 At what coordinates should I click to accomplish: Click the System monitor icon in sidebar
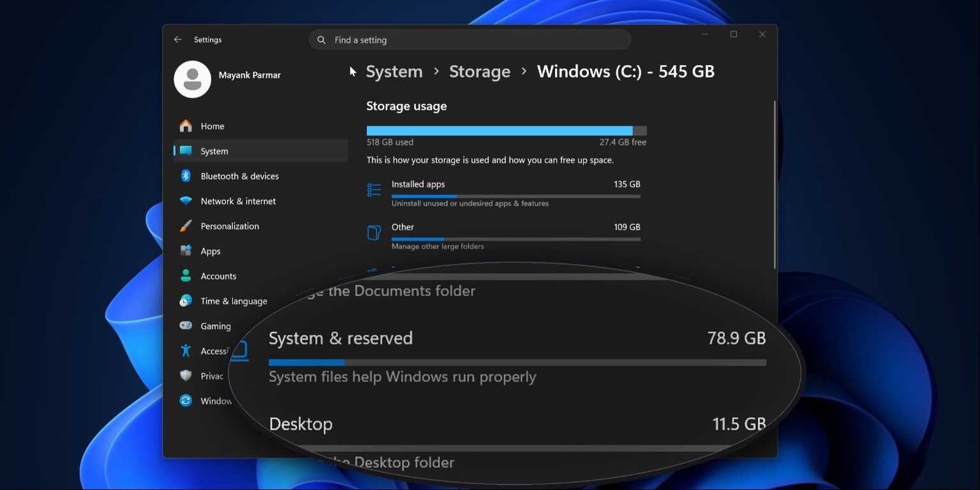pyautogui.click(x=186, y=151)
